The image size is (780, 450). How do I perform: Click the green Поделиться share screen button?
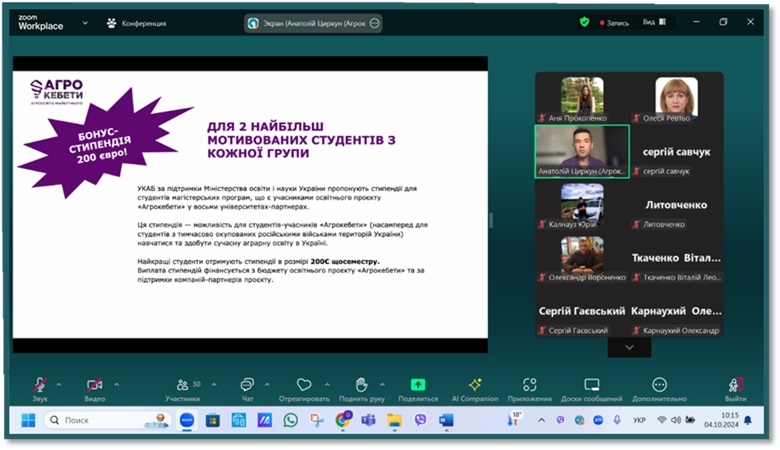(x=418, y=389)
